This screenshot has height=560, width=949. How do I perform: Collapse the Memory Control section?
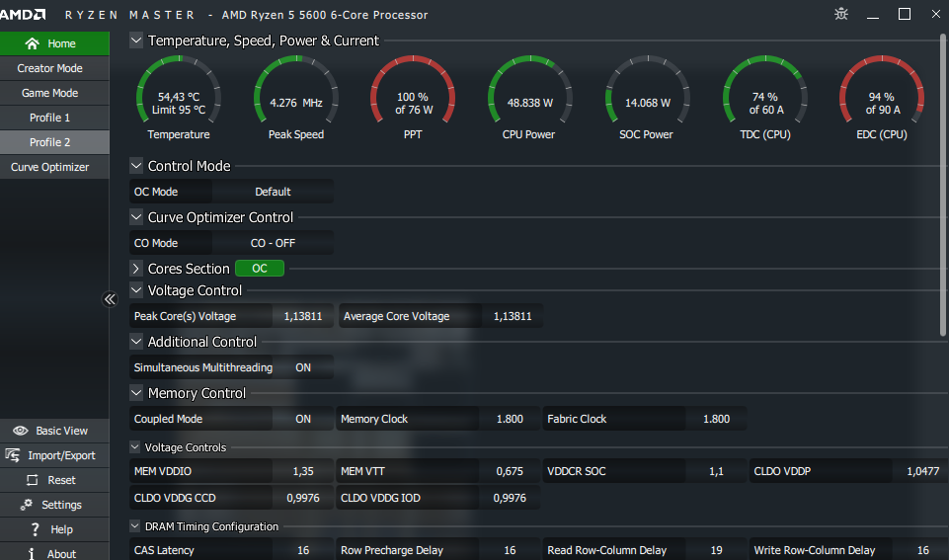point(136,393)
